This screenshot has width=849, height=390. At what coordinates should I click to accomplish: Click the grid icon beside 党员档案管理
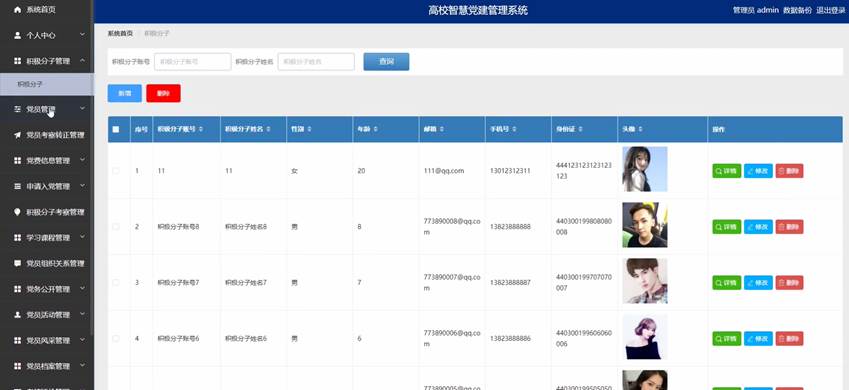(x=17, y=366)
